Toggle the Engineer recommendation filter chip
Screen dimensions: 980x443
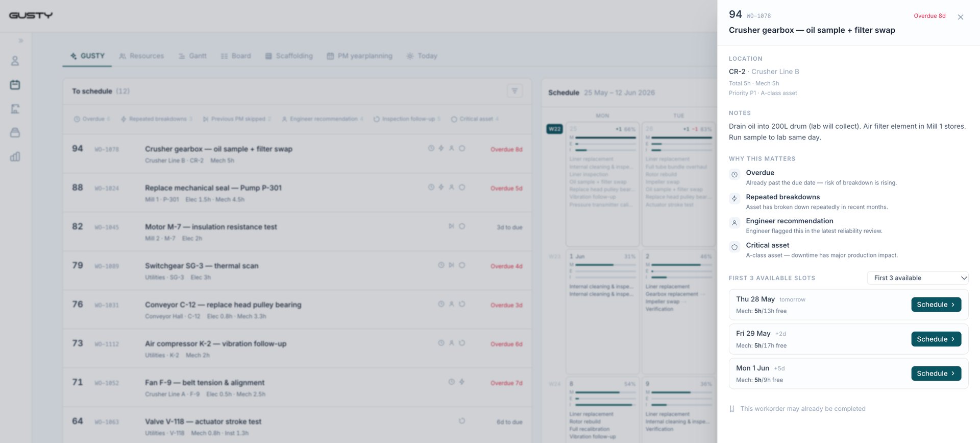pyautogui.click(x=323, y=119)
